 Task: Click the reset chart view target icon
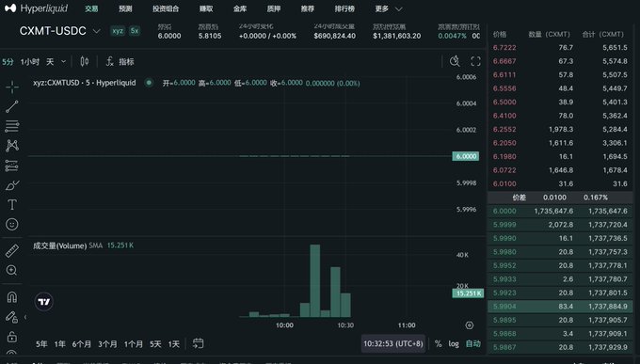pyautogui.click(x=470, y=325)
